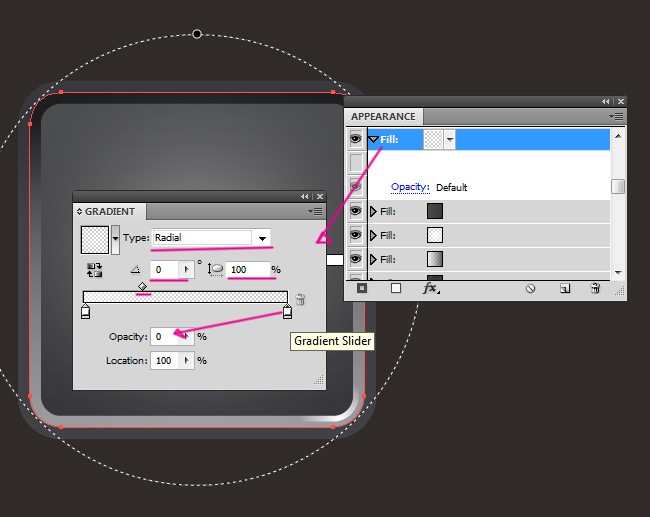This screenshot has height=517, width=650.
Task: Delete the selected gradient stop with trash icon
Action: pos(300,299)
